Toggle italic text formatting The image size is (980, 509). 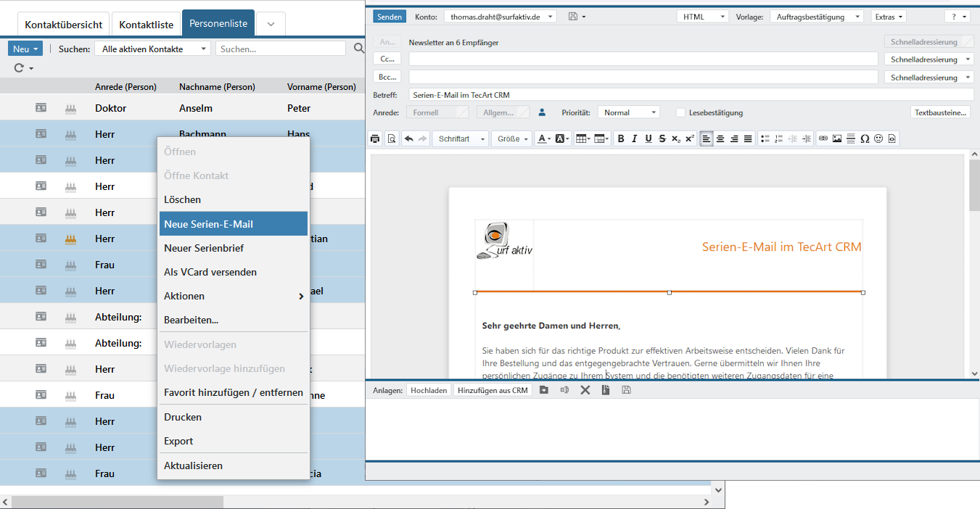635,138
